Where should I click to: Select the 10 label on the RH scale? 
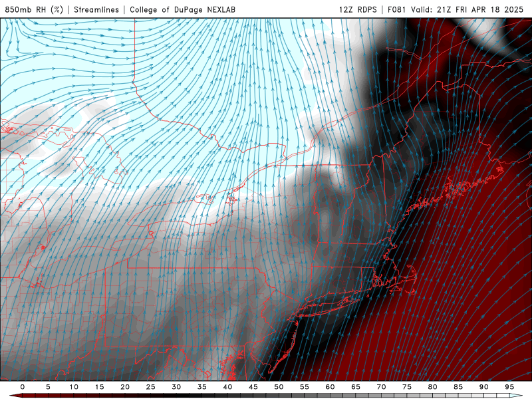click(74, 387)
